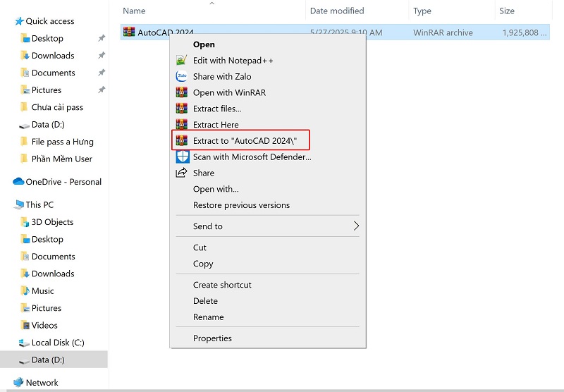Viewport: 564px width, 392px height.
Task: Sort by the Size column header
Action: pyautogui.click(x=506, y=11)
